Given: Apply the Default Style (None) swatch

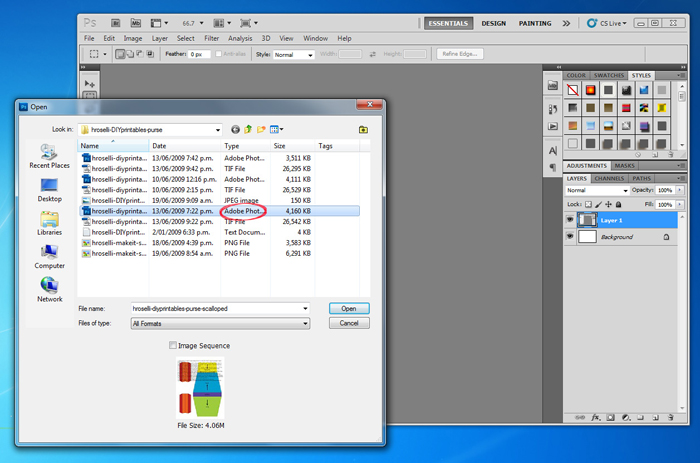Looking at the screenshot, I should (573, 90).
